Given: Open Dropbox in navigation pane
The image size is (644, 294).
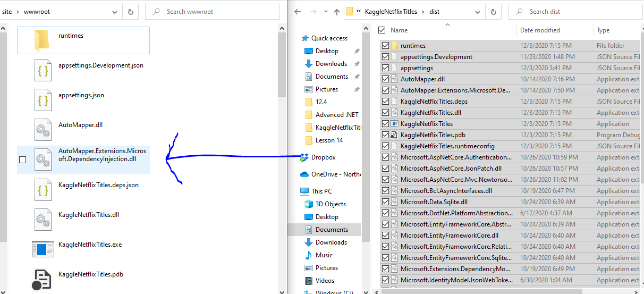Looking at the screenshot, I should pyautogui.click(x=323, y=157).
